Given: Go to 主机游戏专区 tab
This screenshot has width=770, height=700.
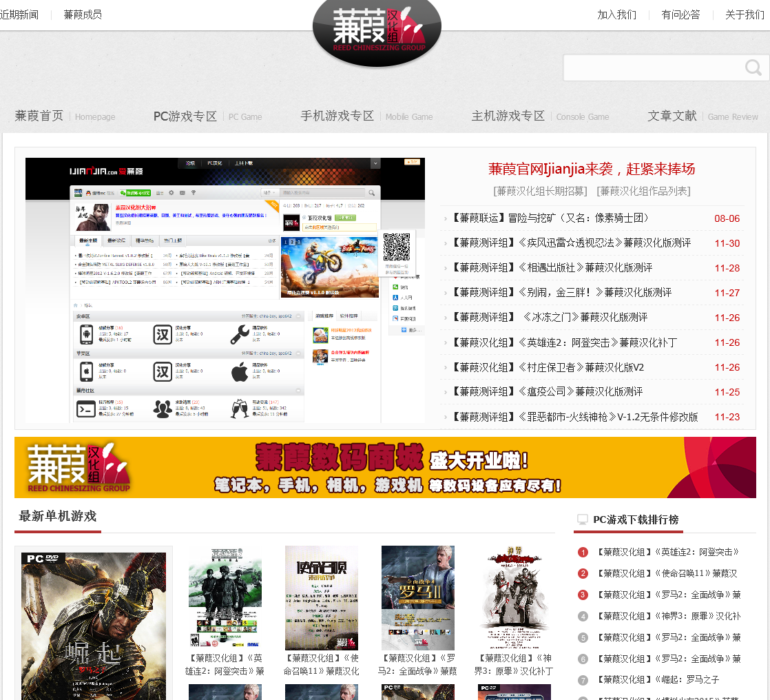Looking at the screenshot, I should (x=540, y=116).
